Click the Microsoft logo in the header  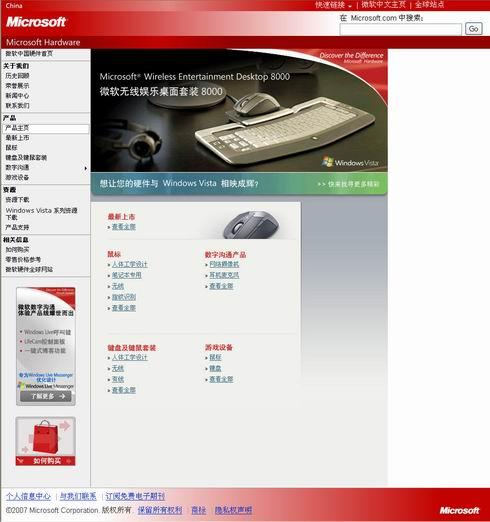(x=36, y=22)
